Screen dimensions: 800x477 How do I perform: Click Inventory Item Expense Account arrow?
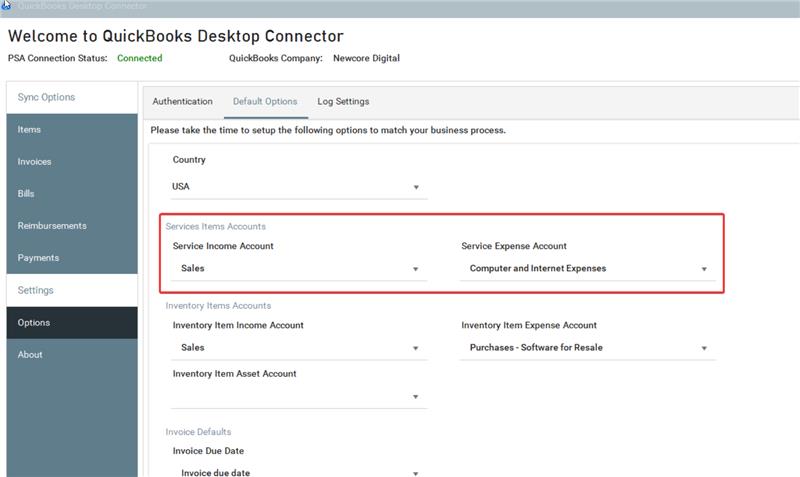tap(704, 348)
